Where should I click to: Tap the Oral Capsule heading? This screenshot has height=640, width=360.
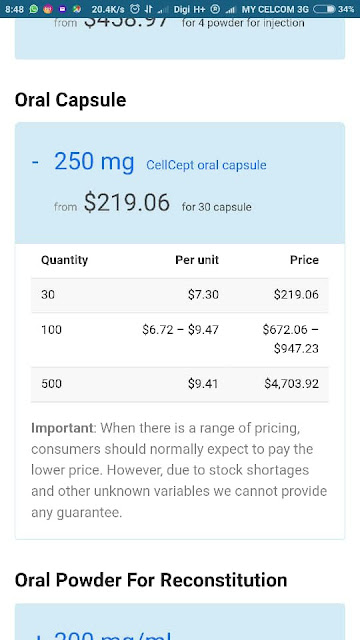(x=70, y=100)
